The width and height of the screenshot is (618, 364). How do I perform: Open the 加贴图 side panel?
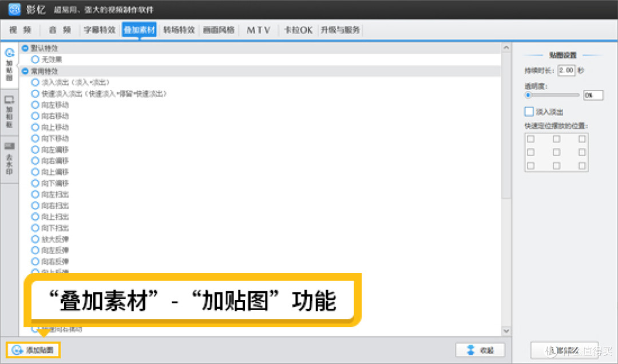9,64
